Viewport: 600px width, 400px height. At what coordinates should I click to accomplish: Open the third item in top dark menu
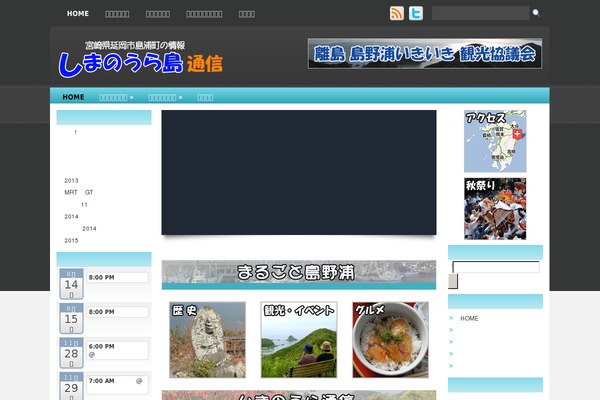point(158,14)
